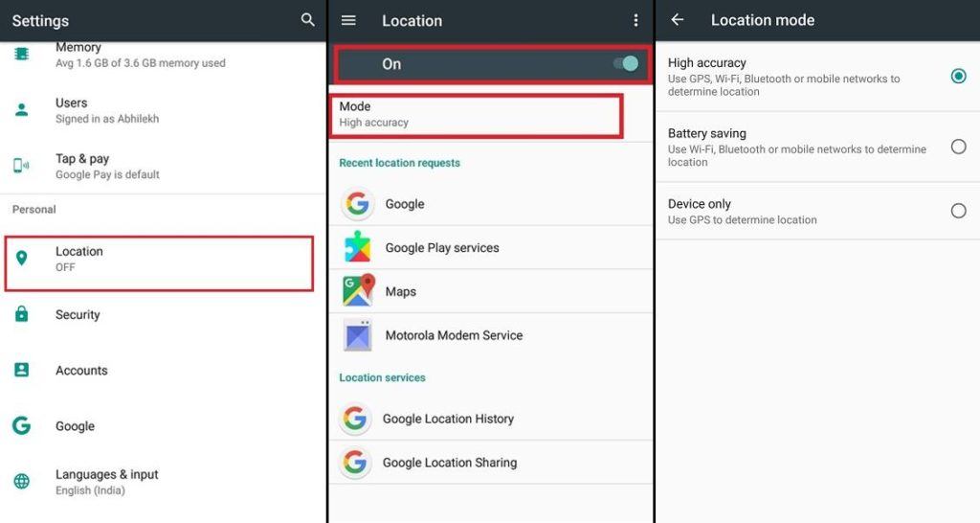The height and width of the screenshot is (523, 980).
Task: Tap the search icon in Settings
Action: click(x=307, y=20)
